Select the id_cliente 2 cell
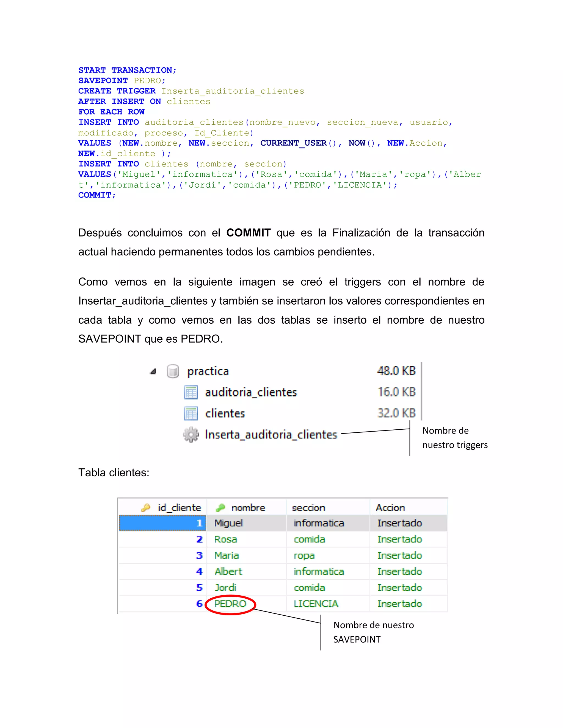The height and width of the screenshot is (728, 563). click(x=163, y=539)
